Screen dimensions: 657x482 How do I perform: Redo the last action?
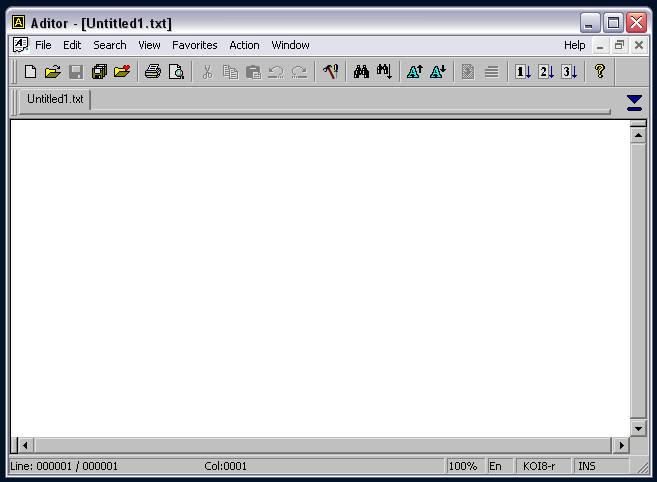click(x=299, y=72)
